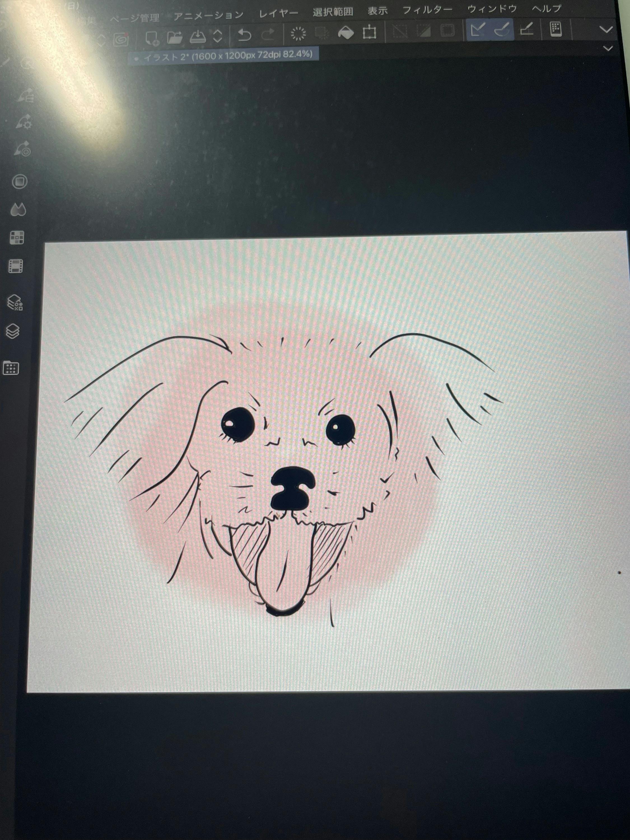Screen dimensions: 630x840
Task: Open the Animation Cels filmstrip panel icon
Action: point(16,266)
